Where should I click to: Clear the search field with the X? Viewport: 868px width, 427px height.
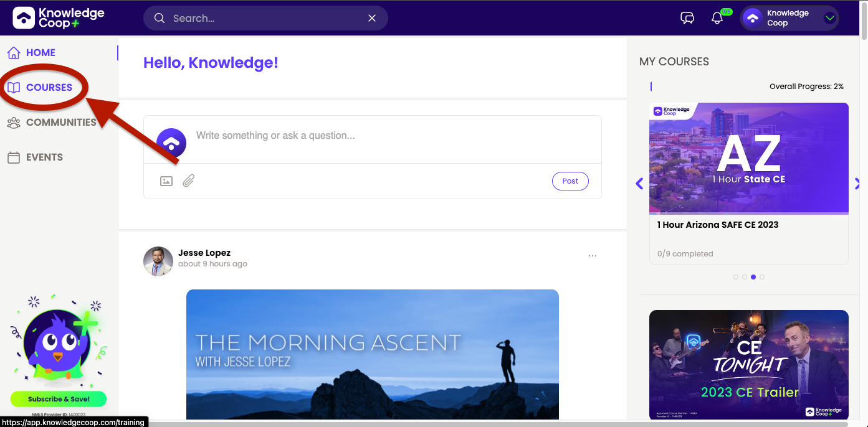(372, 18)
